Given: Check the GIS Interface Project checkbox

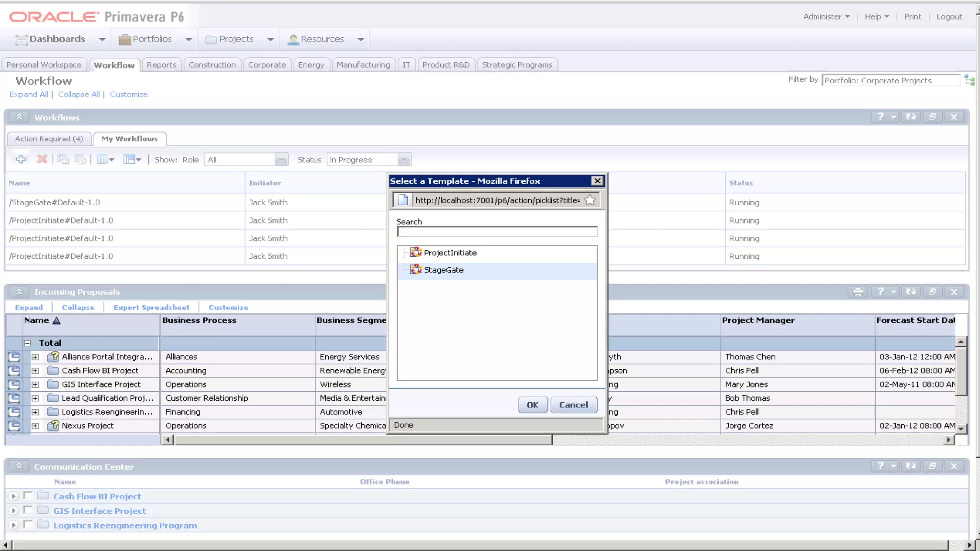Looking at the screenshot, I should 28,510.
